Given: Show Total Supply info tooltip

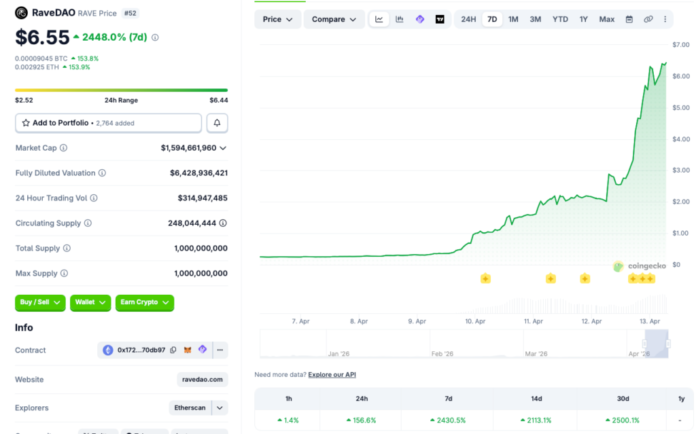Looking at the screenshot, I should (67, 248).
